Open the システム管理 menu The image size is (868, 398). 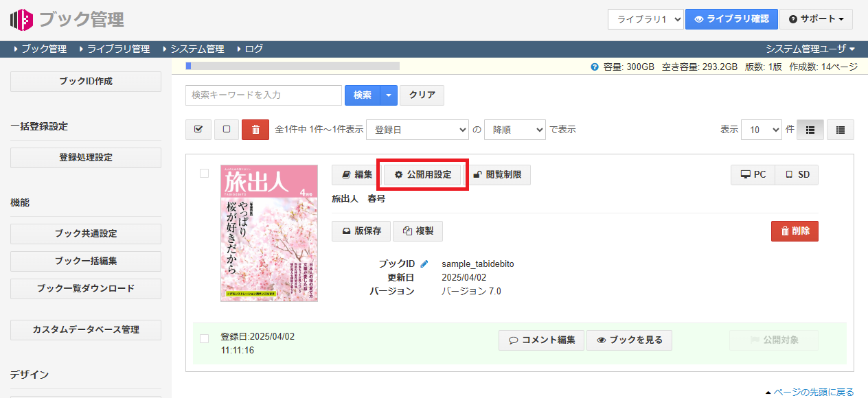click(x=196, y=49)
